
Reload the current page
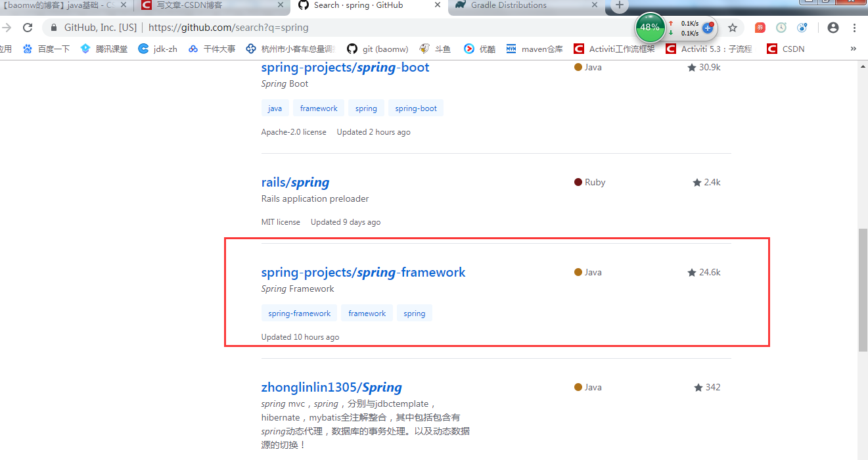click(28, 28)
